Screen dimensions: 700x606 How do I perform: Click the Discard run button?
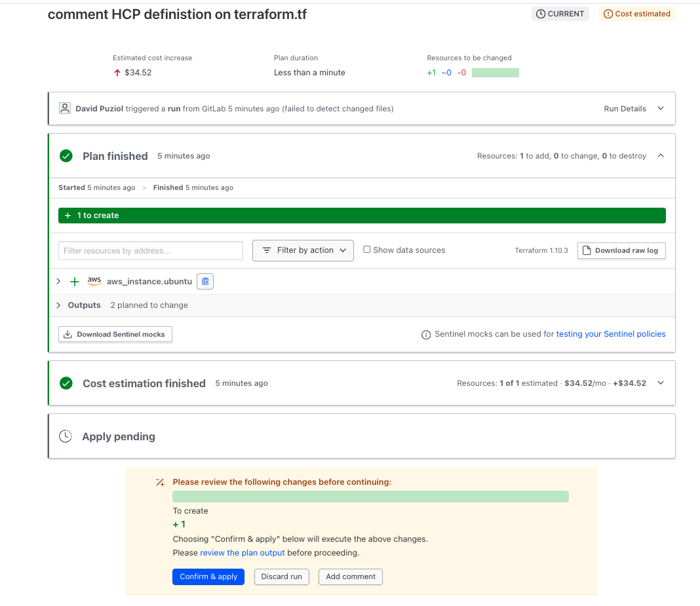(281, 577)
